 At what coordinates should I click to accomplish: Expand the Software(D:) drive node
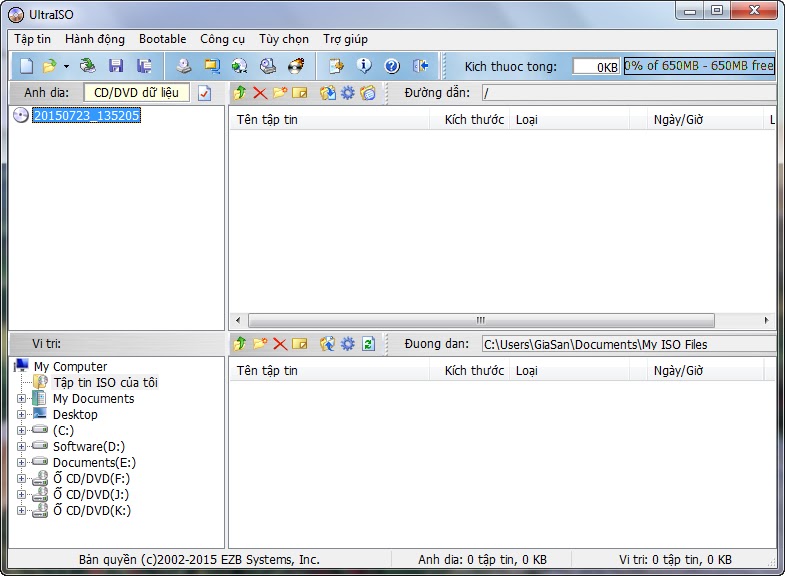click(x=22, y=446)
